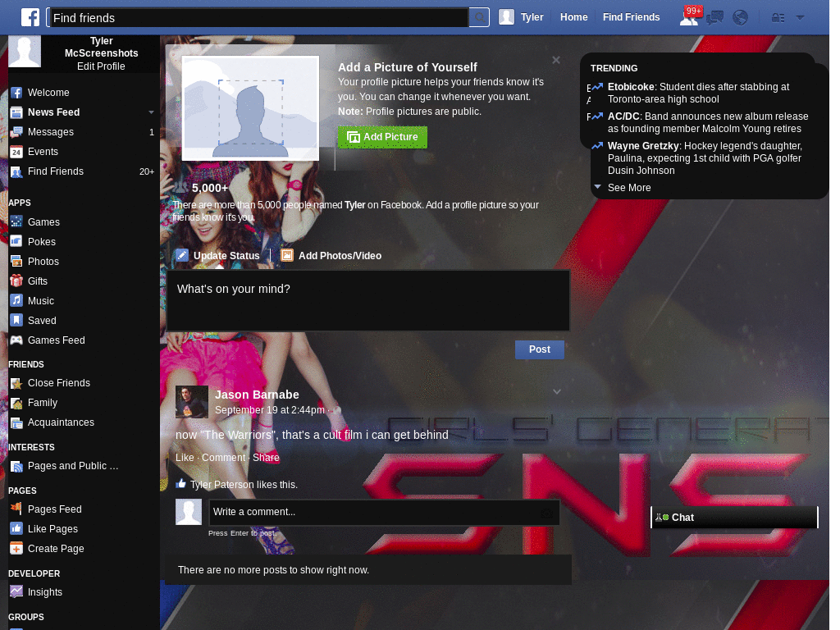840x630 pixels.
Task: Click the Saved bookmark icon
Action: click(16, 321)
